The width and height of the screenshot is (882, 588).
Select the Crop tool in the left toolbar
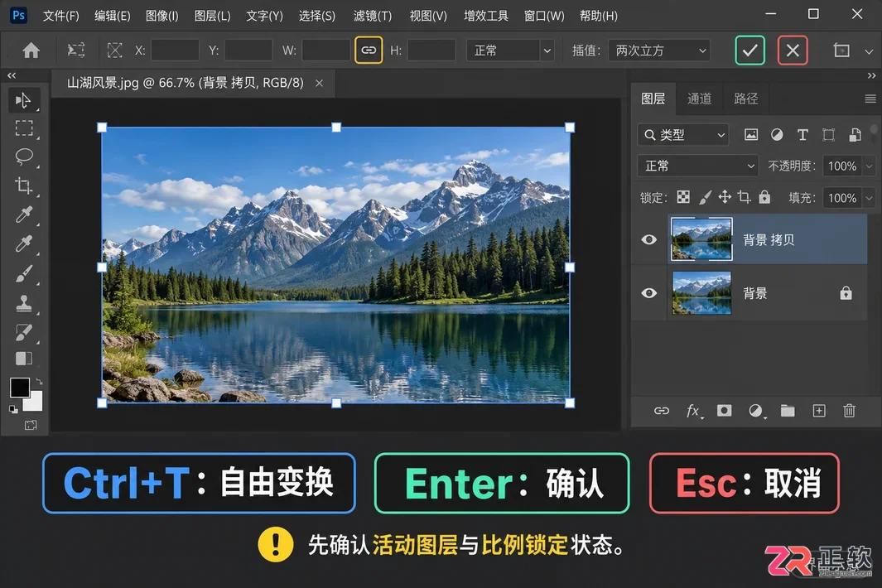24,186
